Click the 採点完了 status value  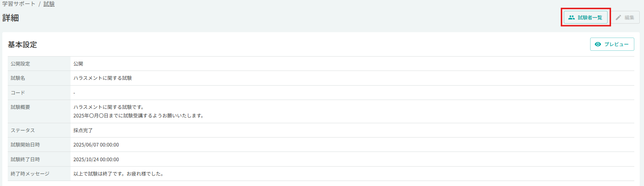(x=83, y=131)
